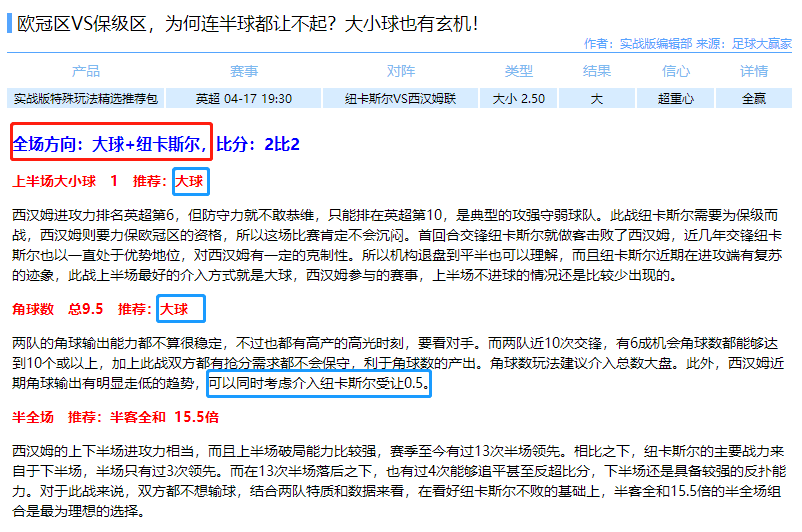
Task: Click the paragraph starting 西汉姆进攻力排名英超第6
Action: tap(397, 245)
